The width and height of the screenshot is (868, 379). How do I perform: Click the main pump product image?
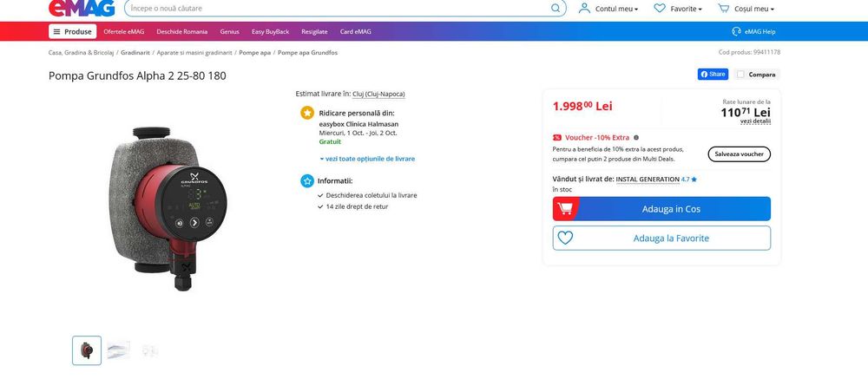168,209
